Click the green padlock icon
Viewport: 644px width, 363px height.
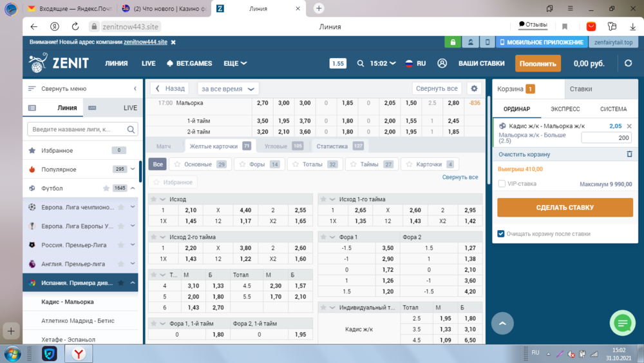point(453,42)
